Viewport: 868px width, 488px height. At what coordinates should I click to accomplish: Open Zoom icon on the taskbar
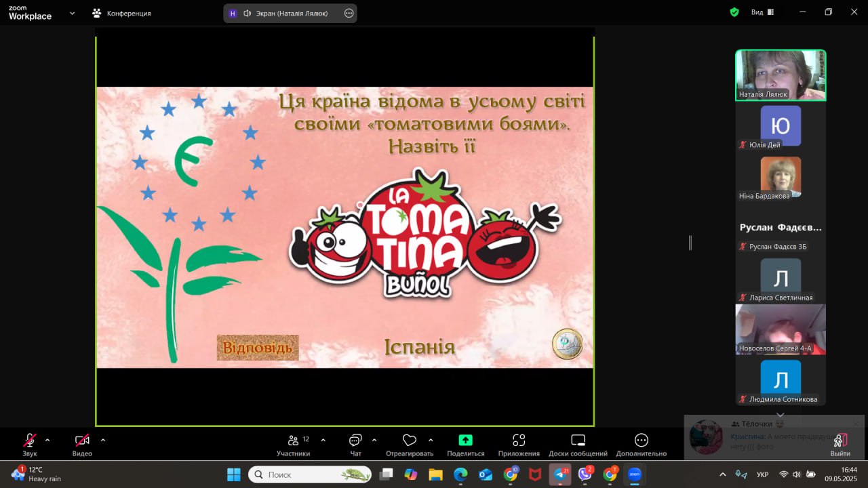click(x=635, y=474)
